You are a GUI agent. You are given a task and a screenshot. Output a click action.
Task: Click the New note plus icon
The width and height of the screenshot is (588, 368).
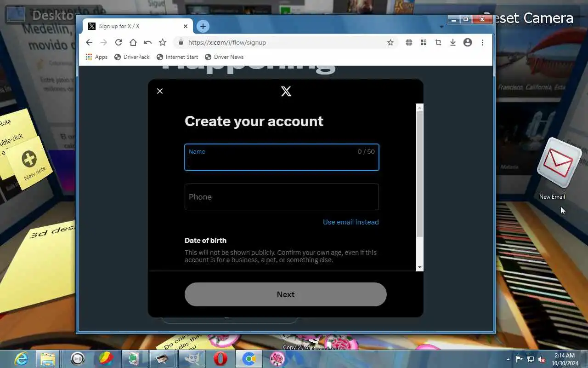coord(29,159)
